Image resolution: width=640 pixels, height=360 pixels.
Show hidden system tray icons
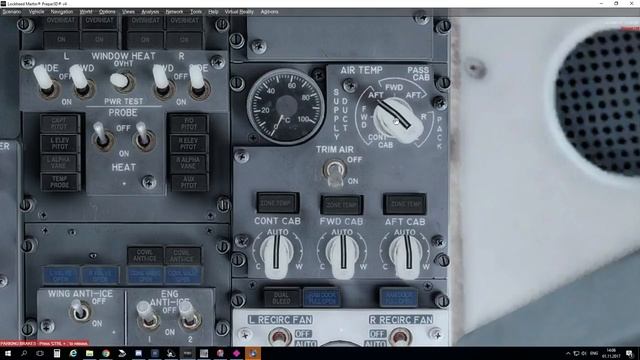[568, 353]
